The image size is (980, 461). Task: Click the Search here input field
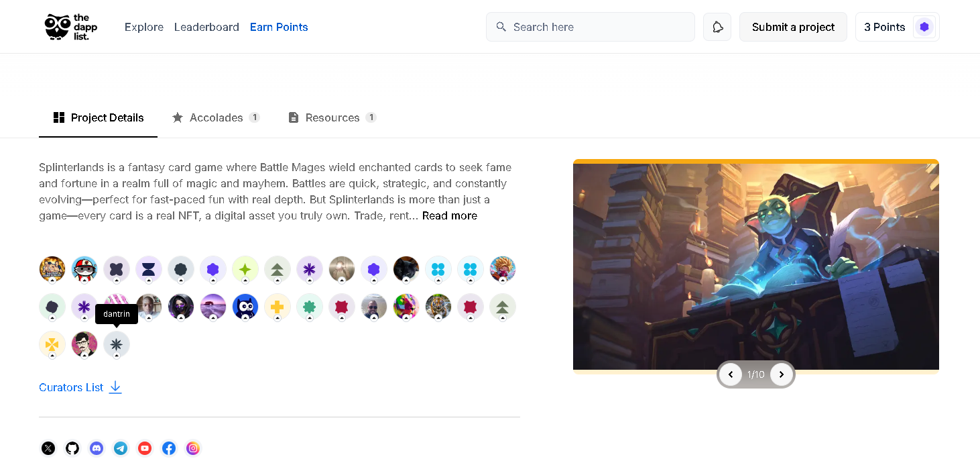coord(591,27)
